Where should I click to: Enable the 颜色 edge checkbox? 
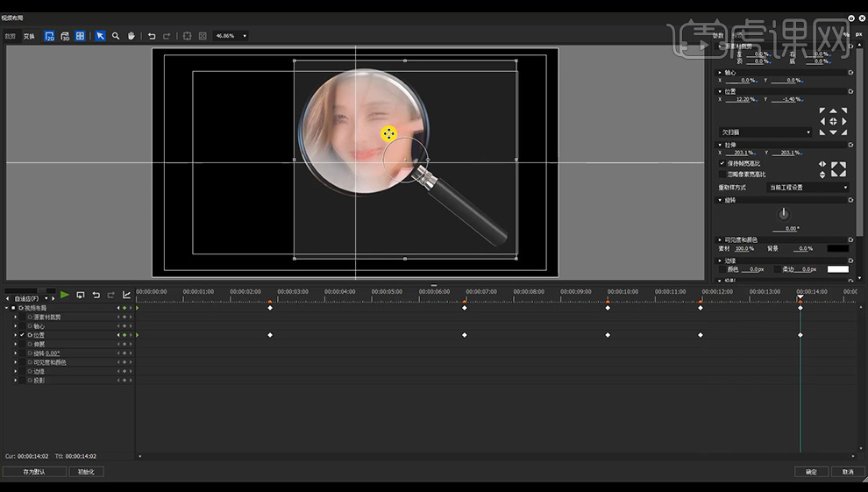point(722,269)
